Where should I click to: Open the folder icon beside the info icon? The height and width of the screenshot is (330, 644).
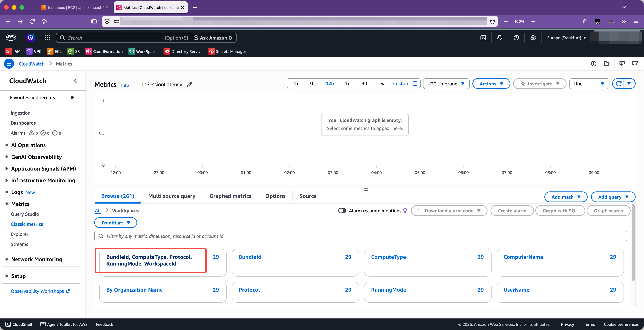point(606,64)
